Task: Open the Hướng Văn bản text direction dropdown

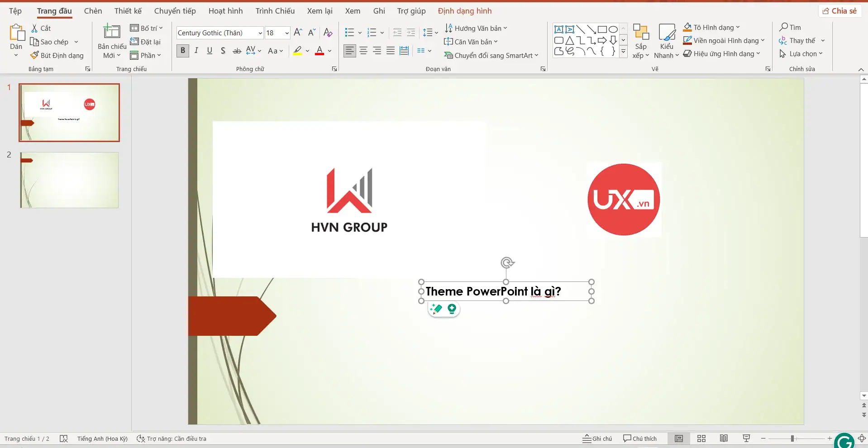Action: [476, 28]
